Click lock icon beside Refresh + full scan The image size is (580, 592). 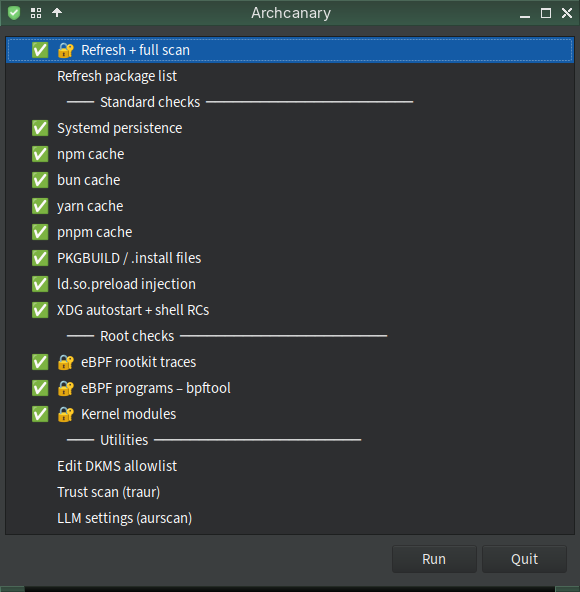(x=65, y=50)
